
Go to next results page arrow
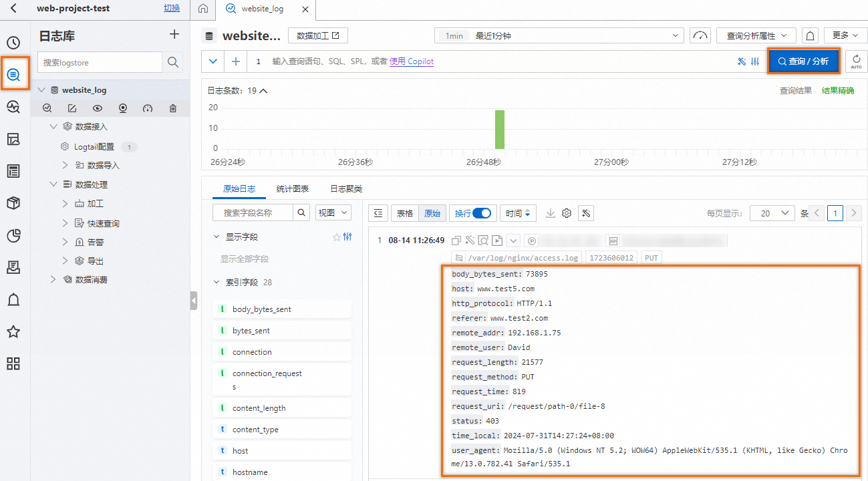pyautogui.click(x=854, y=213)
